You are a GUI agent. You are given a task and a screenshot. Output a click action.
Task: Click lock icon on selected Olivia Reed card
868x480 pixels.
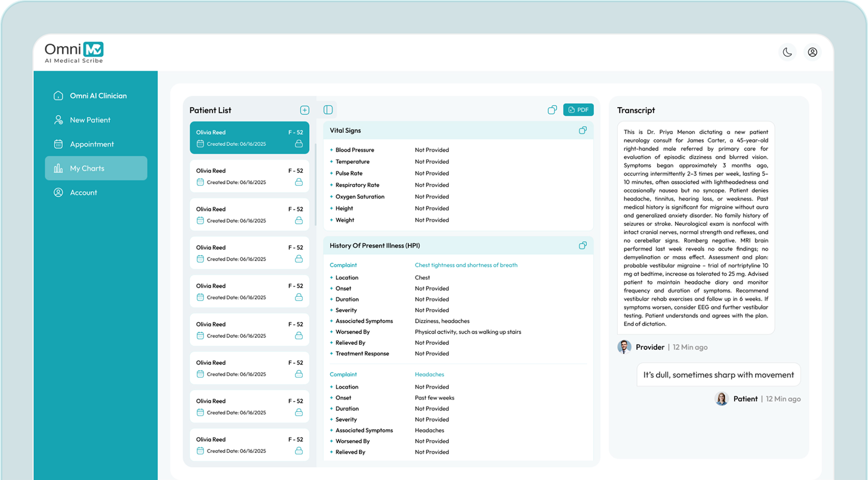click(299, 144)
